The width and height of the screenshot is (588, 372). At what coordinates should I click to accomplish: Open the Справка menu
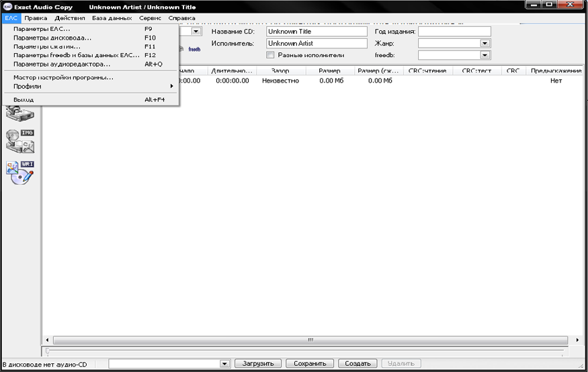(181, 18)
